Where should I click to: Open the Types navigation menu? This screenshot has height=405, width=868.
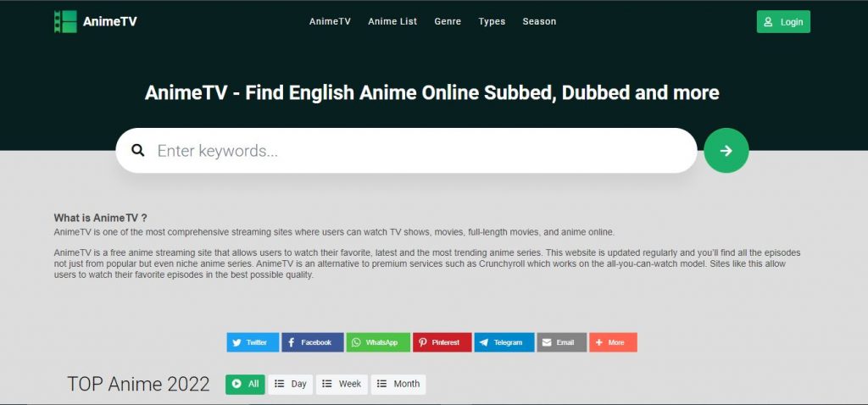[492, 21]
